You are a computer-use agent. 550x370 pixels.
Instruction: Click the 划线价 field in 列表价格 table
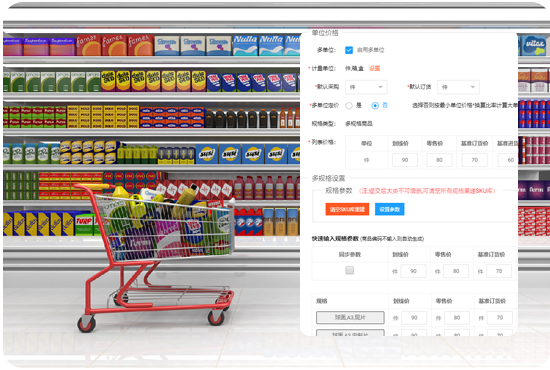click(x=405, y=160)
